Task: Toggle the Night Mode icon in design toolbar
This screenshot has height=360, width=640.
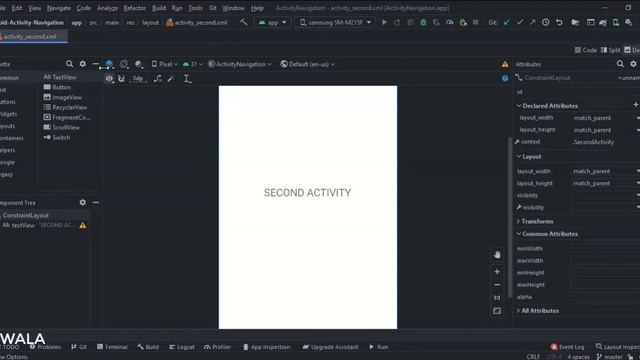Action: click(139, 64)
